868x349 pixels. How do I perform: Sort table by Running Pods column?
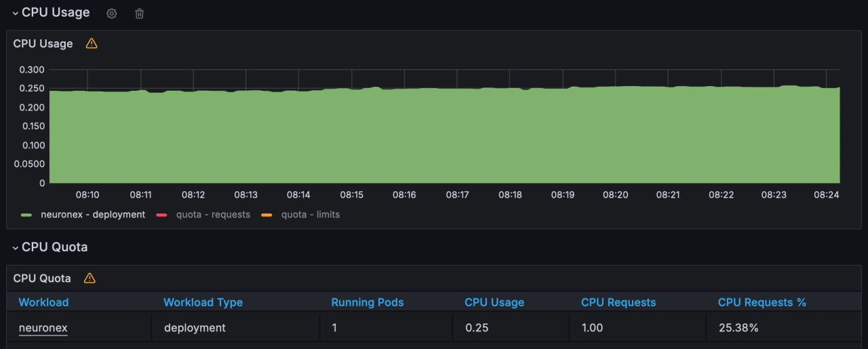pyautogui.click(x=367, y=302)
